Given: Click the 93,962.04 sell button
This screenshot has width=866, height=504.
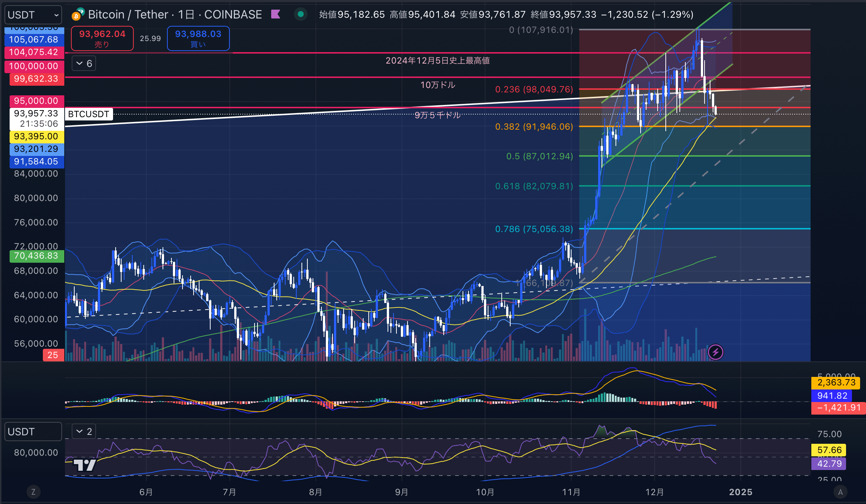Looking at the screenshot, I should [102, 38].
